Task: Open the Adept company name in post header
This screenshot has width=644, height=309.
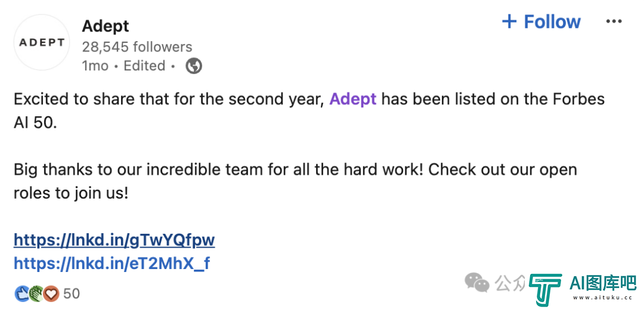Action: pyautogui.click(x=106, y=26)
